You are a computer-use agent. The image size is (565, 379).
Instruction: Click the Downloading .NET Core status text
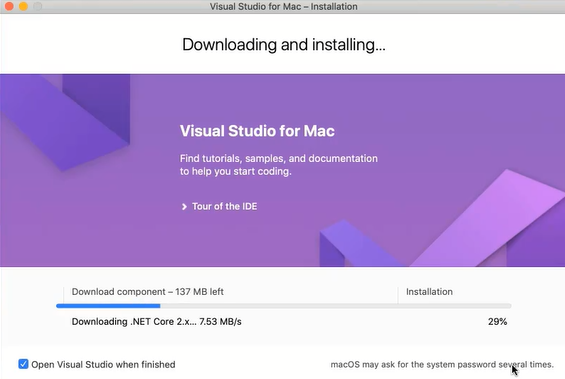pos(156,321)
